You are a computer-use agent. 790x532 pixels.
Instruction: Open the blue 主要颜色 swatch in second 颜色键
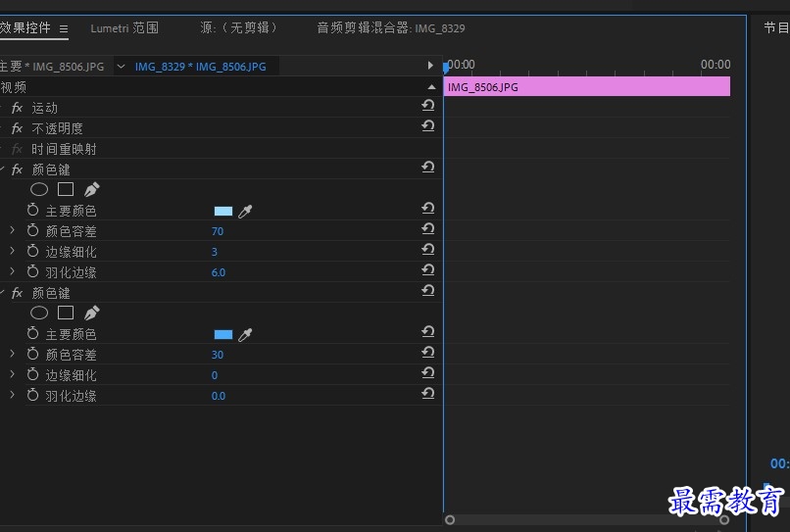(x=223, y=334)
